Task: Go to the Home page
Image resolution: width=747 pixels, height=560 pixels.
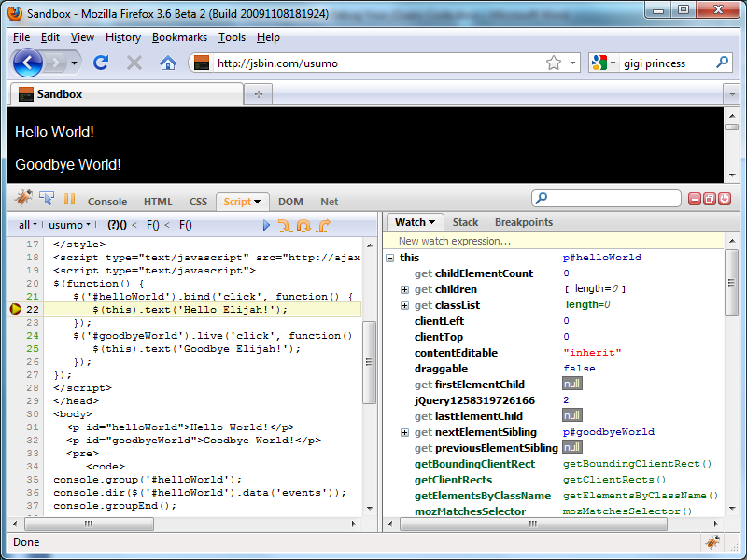Action: click(x=168, y=63)
